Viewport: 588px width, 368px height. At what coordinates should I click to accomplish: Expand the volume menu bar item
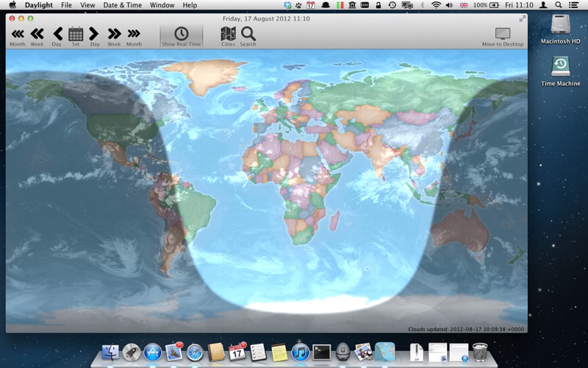coord(449,5)
